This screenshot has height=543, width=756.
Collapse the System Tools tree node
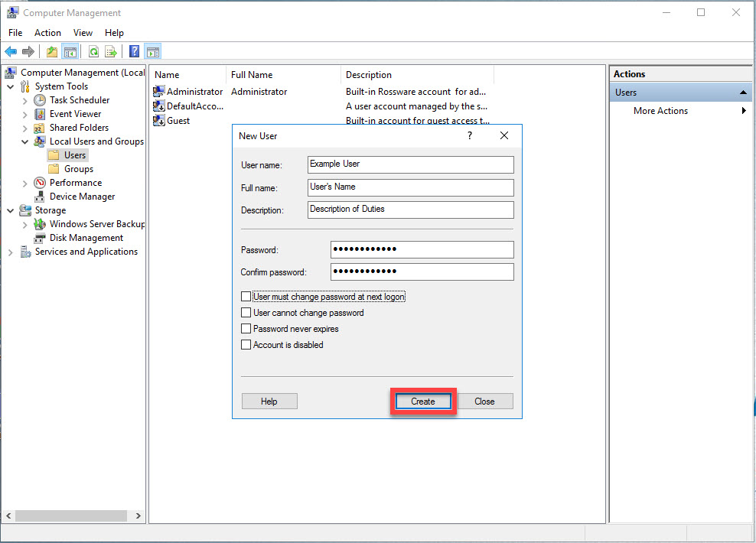pyautogui.click(x=11, y=86)
